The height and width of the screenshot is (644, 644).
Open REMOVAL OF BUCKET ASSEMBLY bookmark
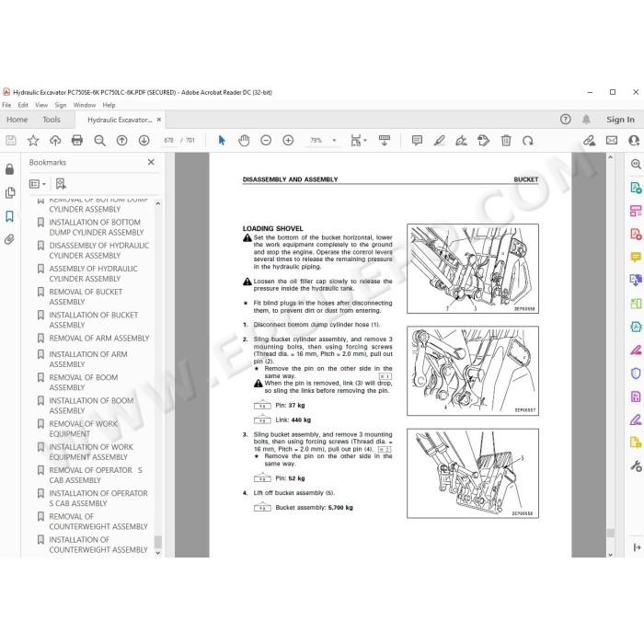[86, 296]
